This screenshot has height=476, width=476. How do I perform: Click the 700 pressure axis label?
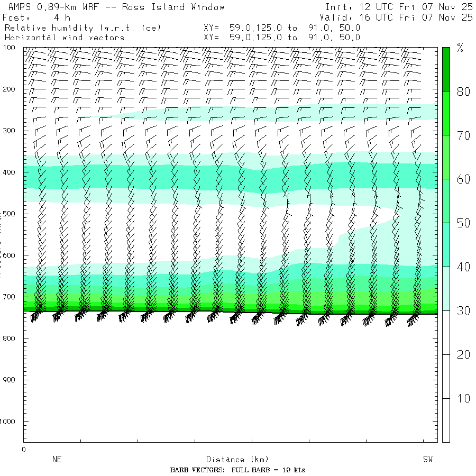[9, 297]
